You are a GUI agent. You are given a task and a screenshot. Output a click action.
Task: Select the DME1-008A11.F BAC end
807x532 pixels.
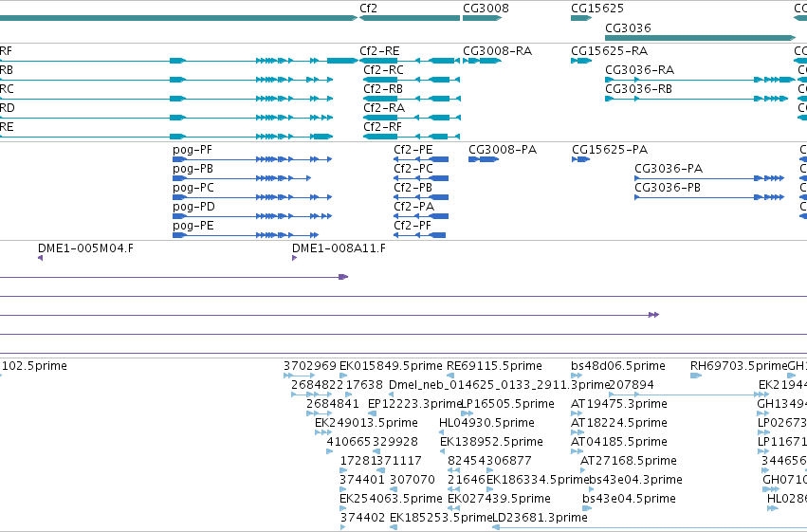point(339,248)
